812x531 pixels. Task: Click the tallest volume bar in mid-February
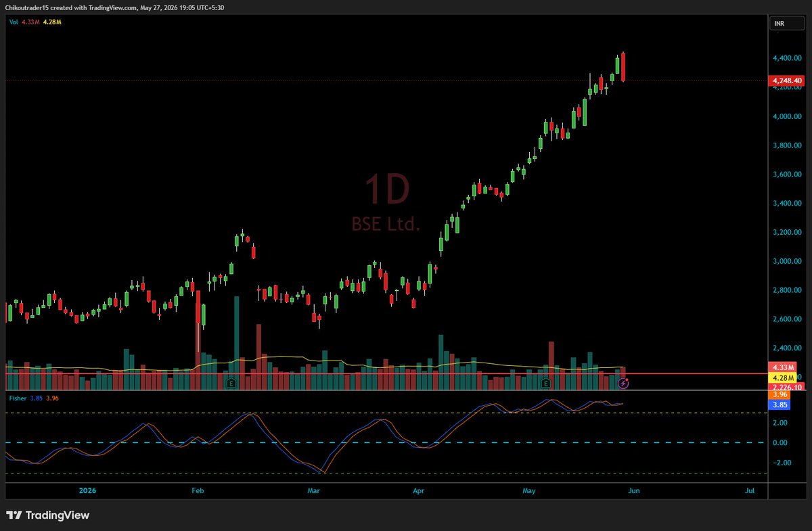coord(237,343)
